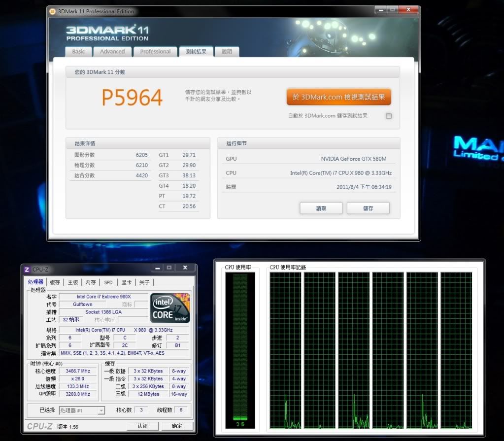Select the 处理器 tab in CPU-Z
This screenshot has width=504, height=441.
35,282
